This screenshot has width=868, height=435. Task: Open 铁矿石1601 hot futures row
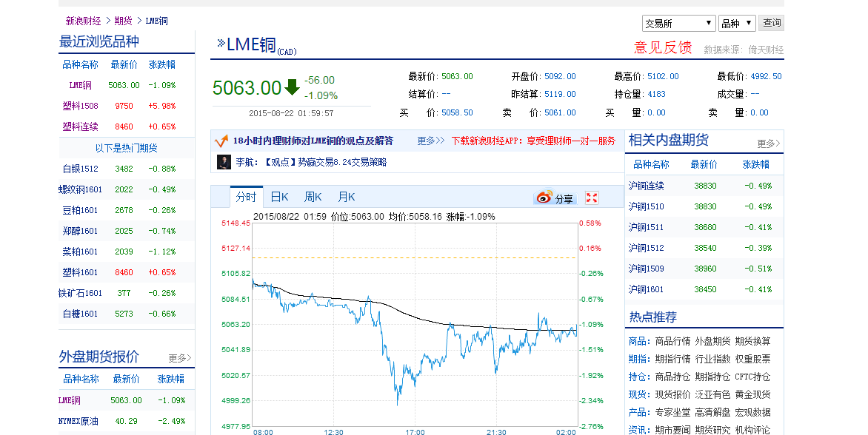pos(80,293)
